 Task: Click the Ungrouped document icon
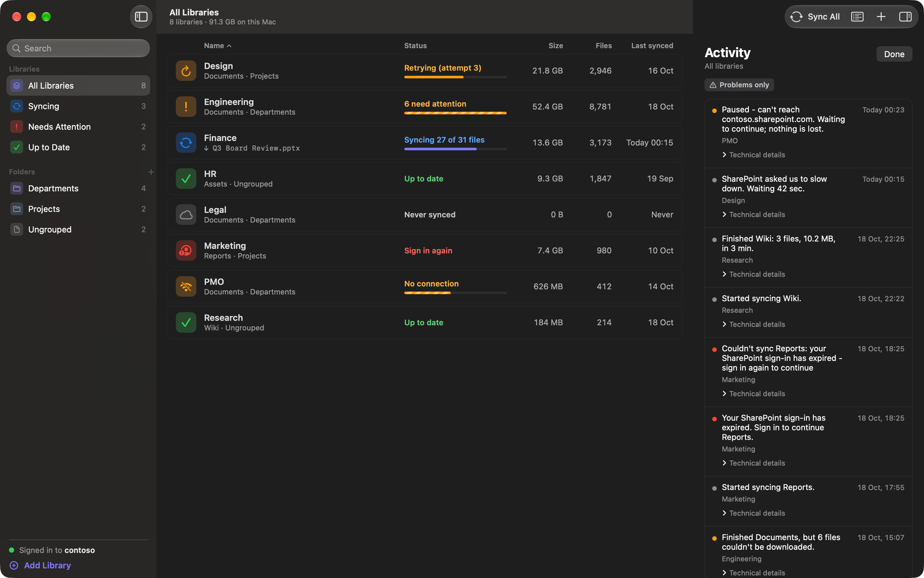[x=16, y=230]
